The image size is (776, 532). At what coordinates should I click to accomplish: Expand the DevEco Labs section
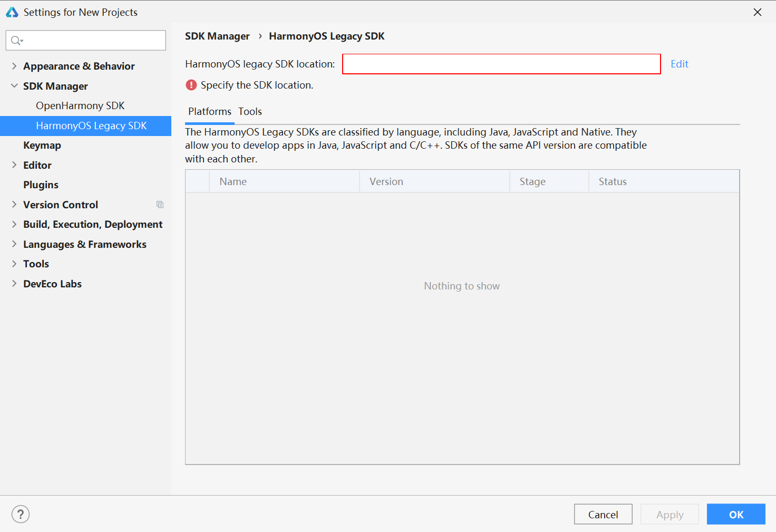14,284
